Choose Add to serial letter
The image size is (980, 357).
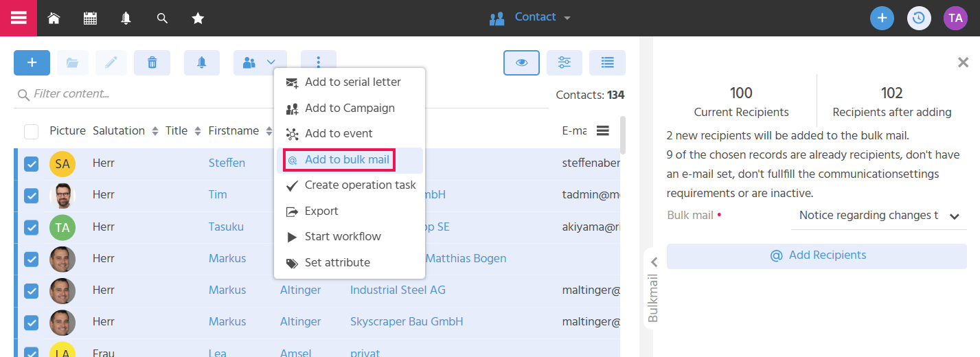350,82
